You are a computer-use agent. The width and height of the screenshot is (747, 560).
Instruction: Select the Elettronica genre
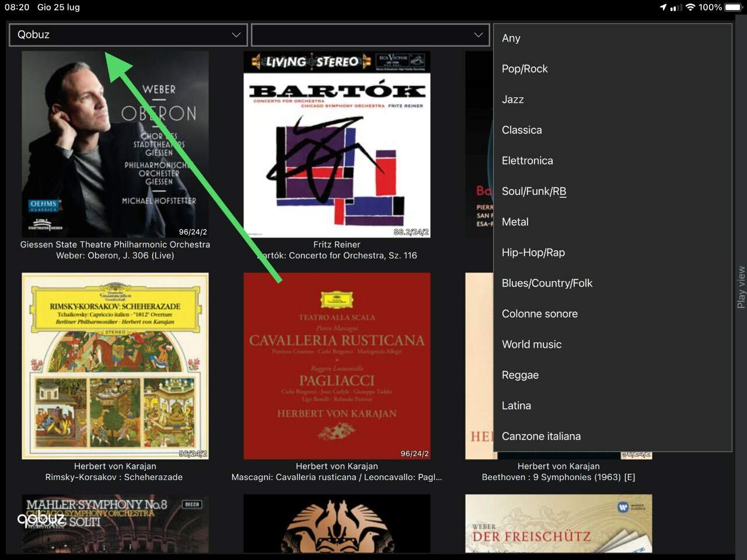tap(612, 160)
